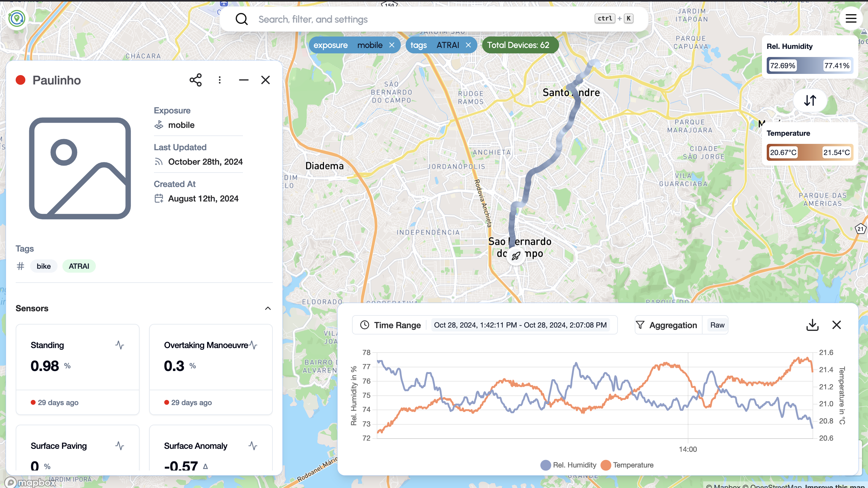Toggle Temperature series in chart legend
The image size is (868, 488).
tap(628, 465)
